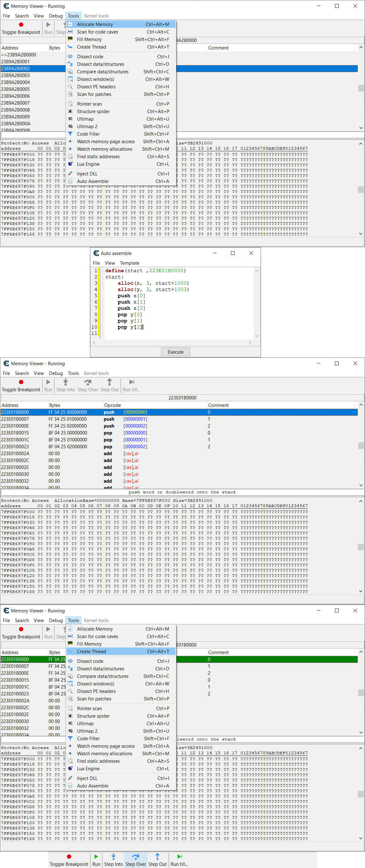Click the green Run arrow icon
365x868 pixels.
point(96,856)
